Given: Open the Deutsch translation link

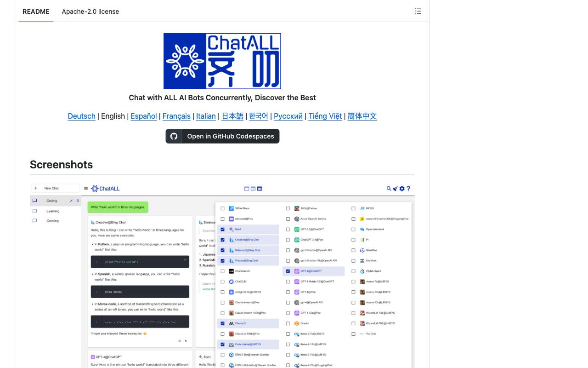Looking at the screenshot, I should coord(82,116).
